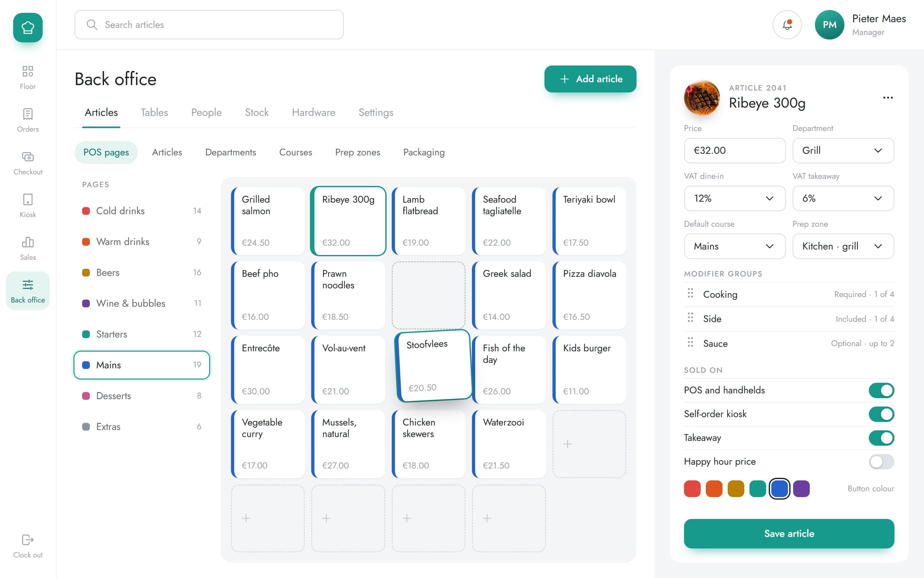Switch to the Stock tab

[x=257, y=112]
